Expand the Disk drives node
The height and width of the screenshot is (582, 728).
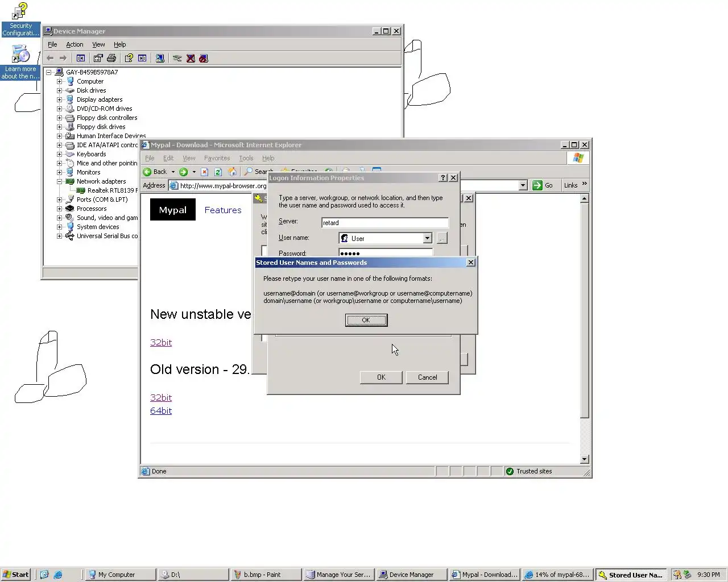point(59,90)
